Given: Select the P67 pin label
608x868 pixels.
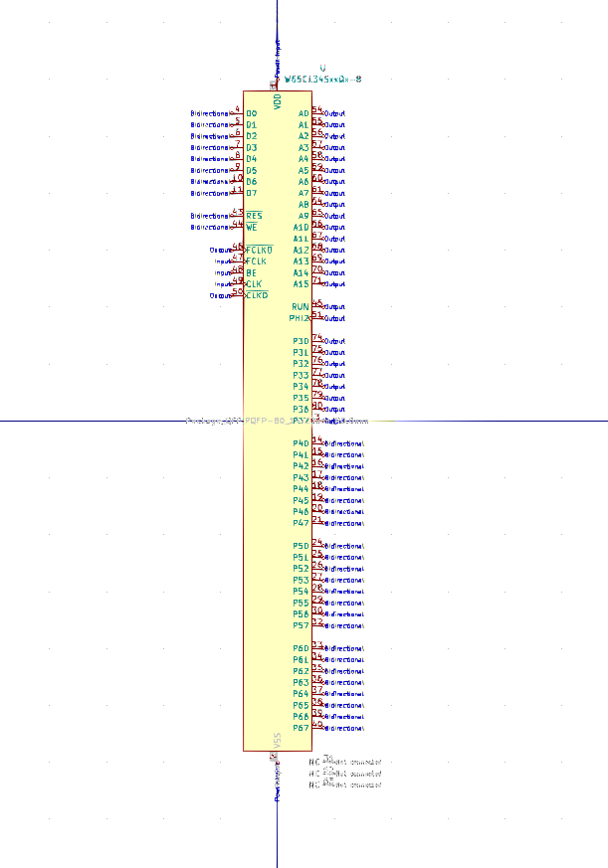Looking at the screenshot, I should [301, 728].
